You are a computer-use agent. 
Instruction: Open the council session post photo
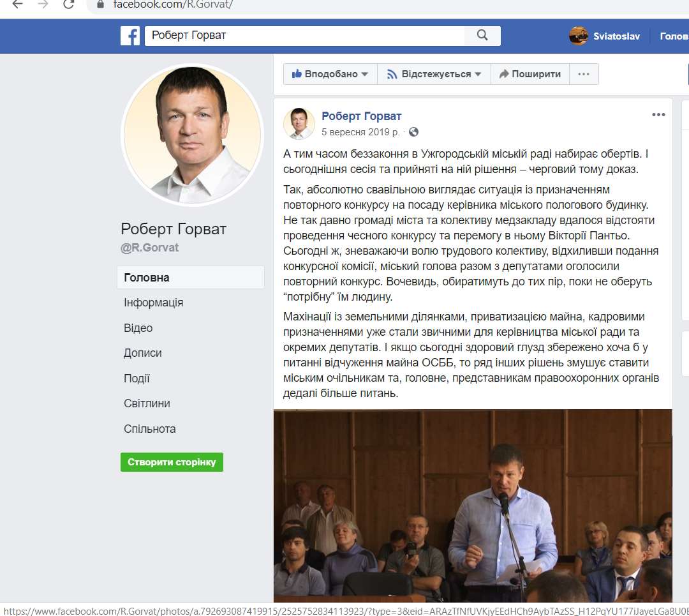pyautogui.click(x=473, y=506)
